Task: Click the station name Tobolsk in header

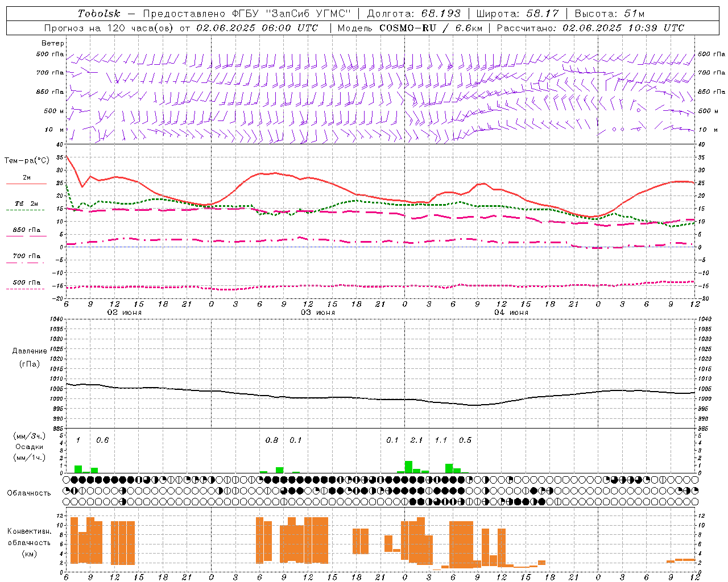Action: click(99, 14)
